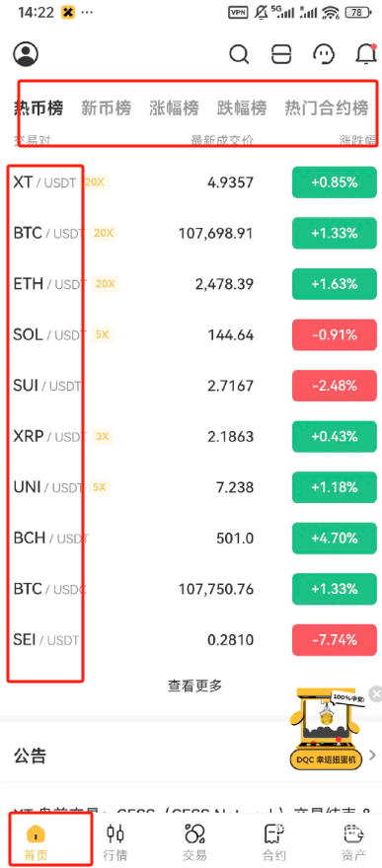Open notifications bell icon

coord(366,53)
